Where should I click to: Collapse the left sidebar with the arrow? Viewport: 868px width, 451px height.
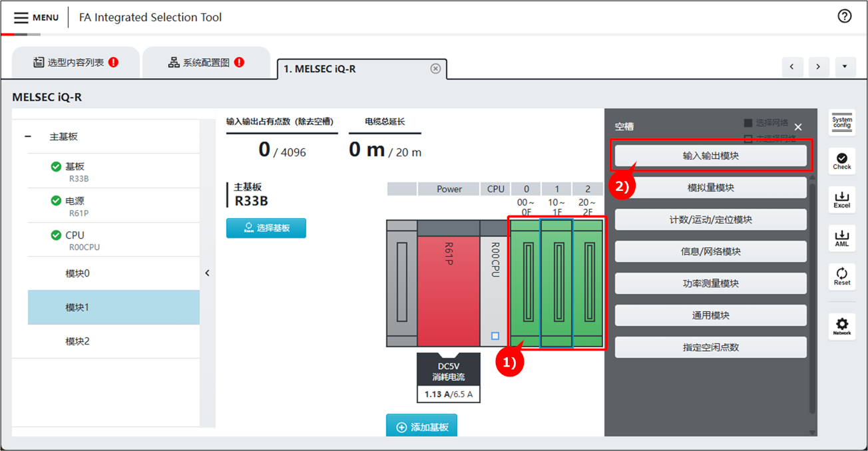click(x=207, y=273)
